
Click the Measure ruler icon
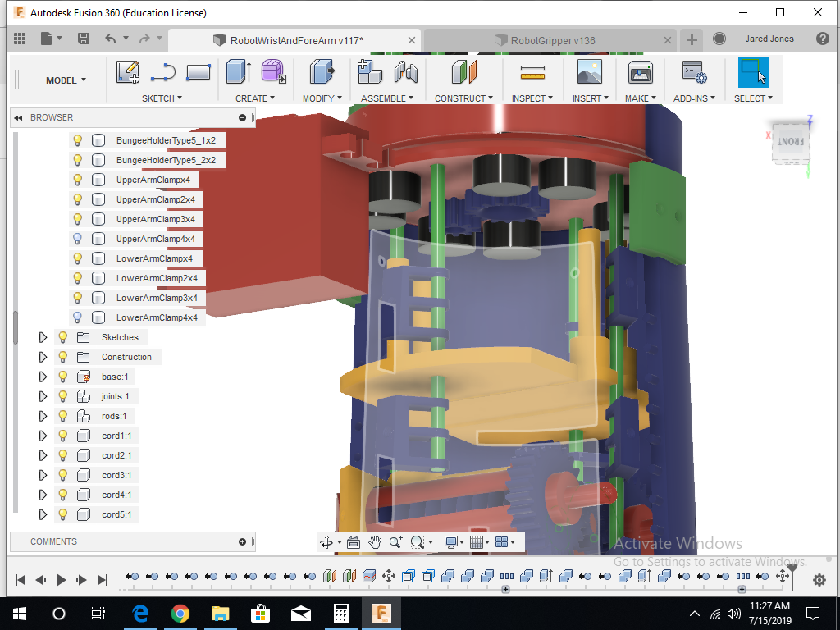pos(532,72)
